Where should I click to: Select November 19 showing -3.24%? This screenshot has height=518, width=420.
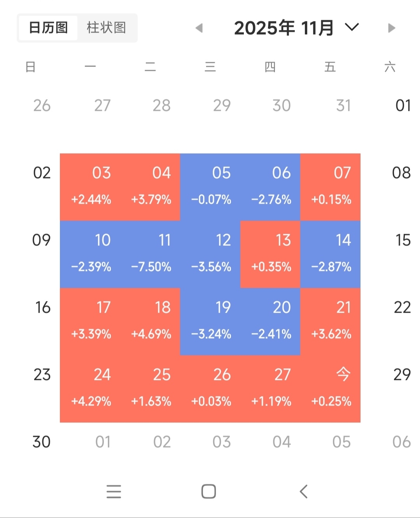(210, 322)
